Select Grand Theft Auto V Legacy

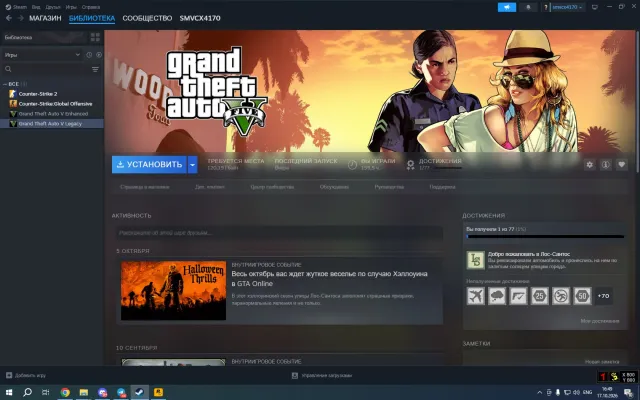[x=52, y=124]
